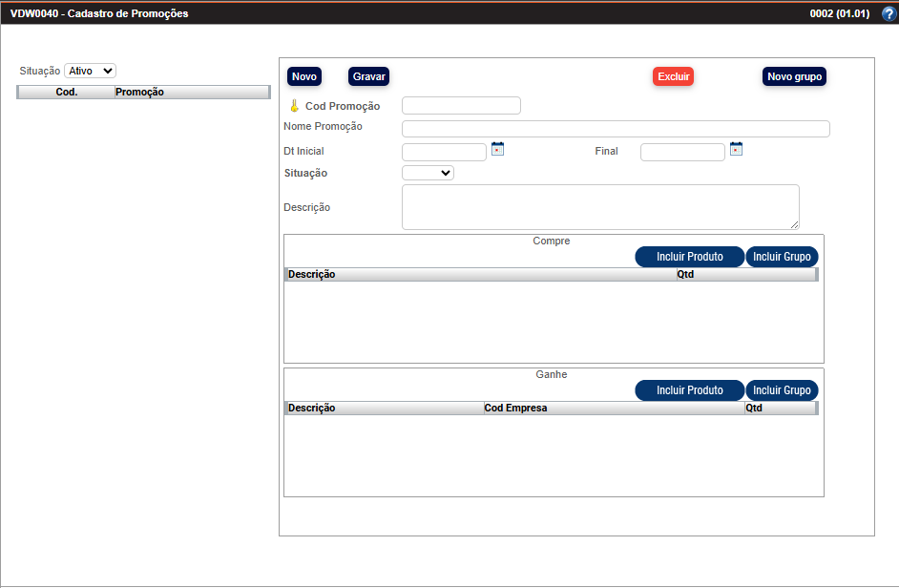Click the red Excluir button
This screenshot has width=899, height=588.
coord(673,76)
